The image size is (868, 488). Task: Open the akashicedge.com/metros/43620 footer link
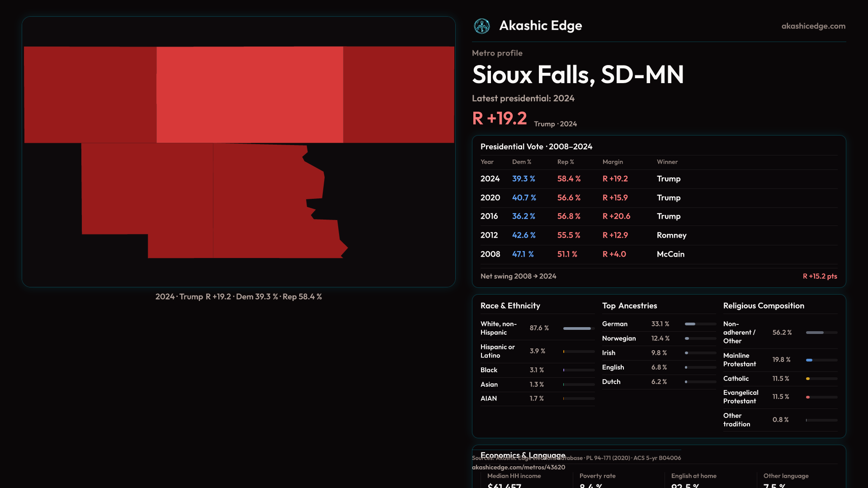coord(519,467)
